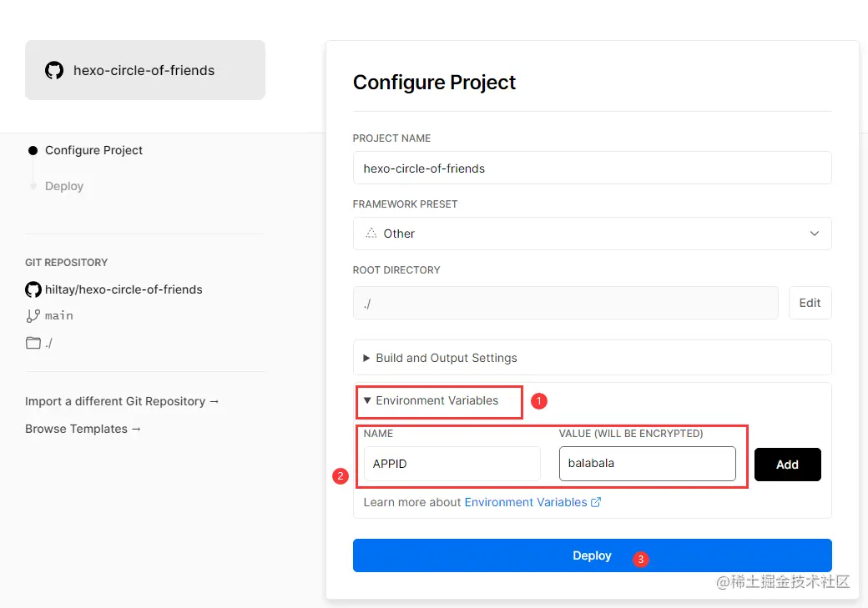The width and height of the screenshot is (868, 608).
Task: Click the Deploy step bullet in sidebar
Action: 33,186
